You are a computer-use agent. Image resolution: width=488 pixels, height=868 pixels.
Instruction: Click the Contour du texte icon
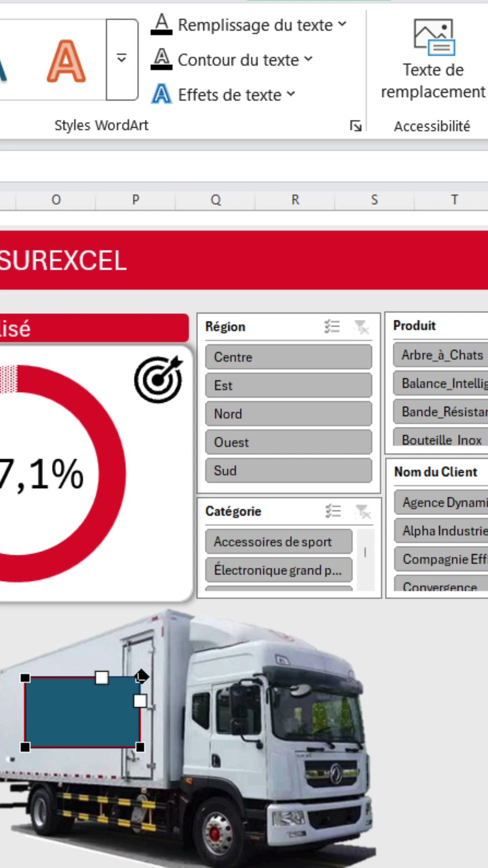(x=161, y=59)
